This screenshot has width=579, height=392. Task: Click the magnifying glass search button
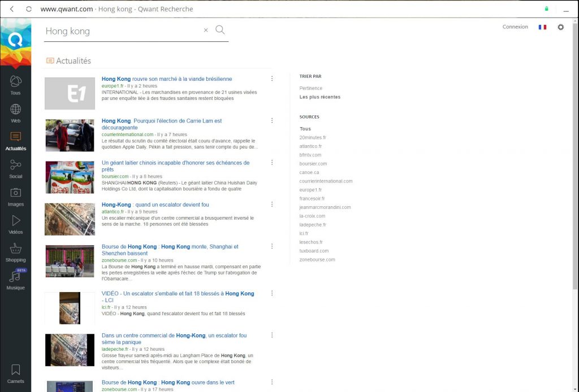click(x=220, y=30)
